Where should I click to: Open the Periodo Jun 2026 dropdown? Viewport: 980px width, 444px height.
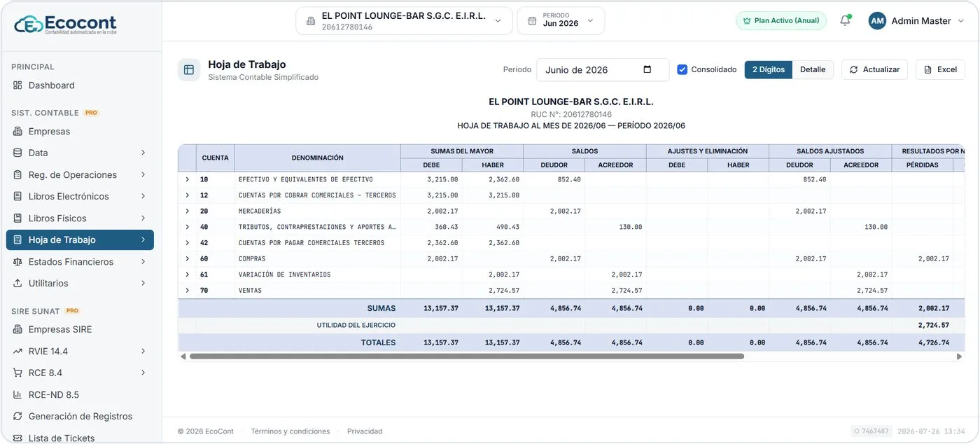tap(561, 21)
